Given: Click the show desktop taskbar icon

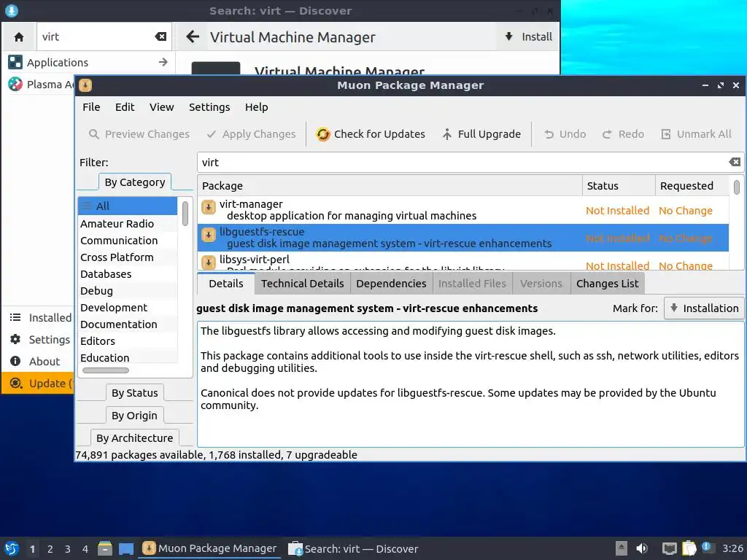Looking at the screenshot, I should [x=126, y=548].
